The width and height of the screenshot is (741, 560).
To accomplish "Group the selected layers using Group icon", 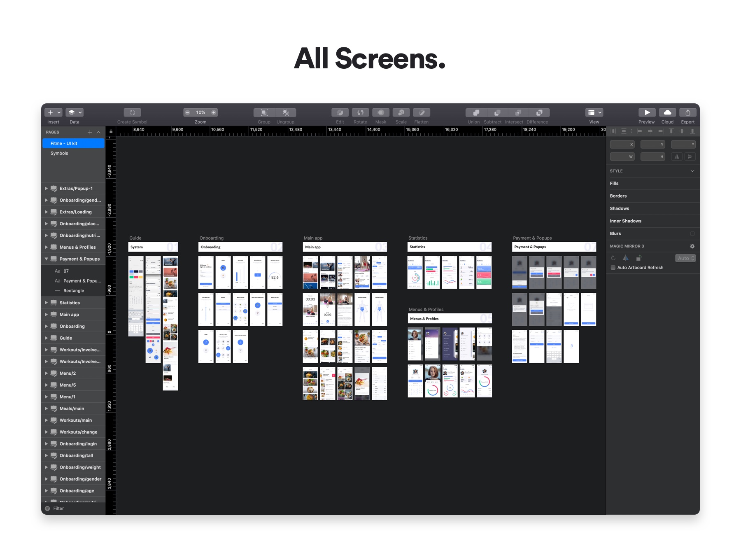I will pyautogui.click(x=264, y=112).
